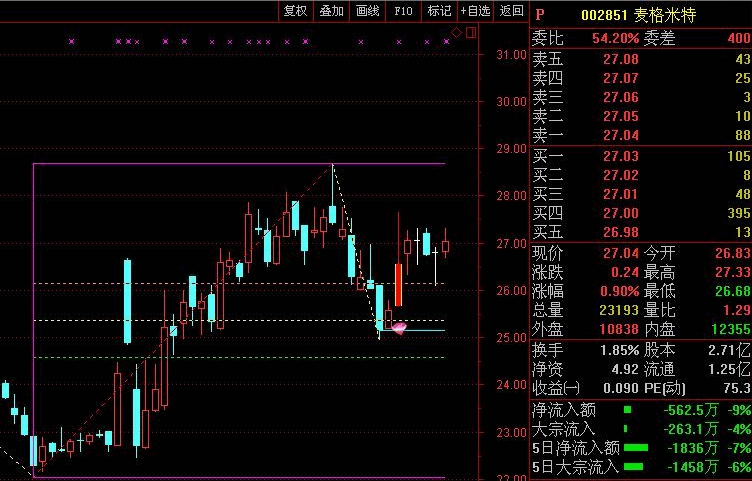752x481 pixels.
Task: Click the 5日净流入额 amount -1836万
Action: [x=693, y=448]
